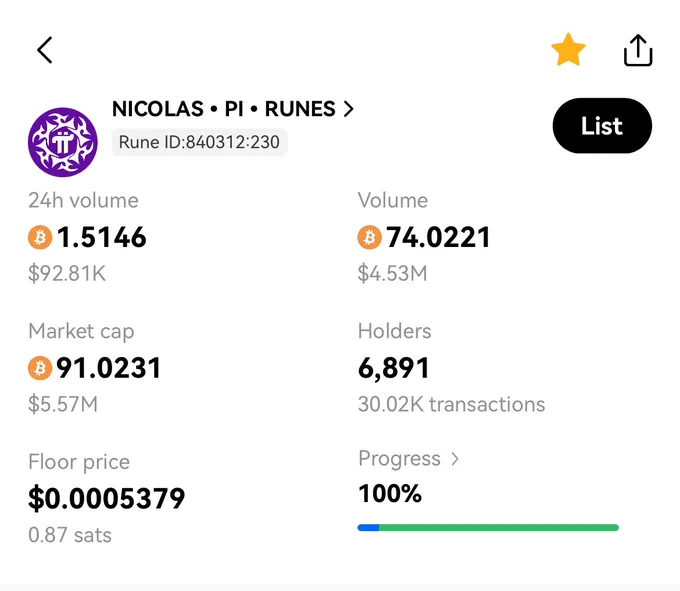Click the Market cap $5.57M amount
The height and width of the screenshot is (591, 680).
[63, 404]
